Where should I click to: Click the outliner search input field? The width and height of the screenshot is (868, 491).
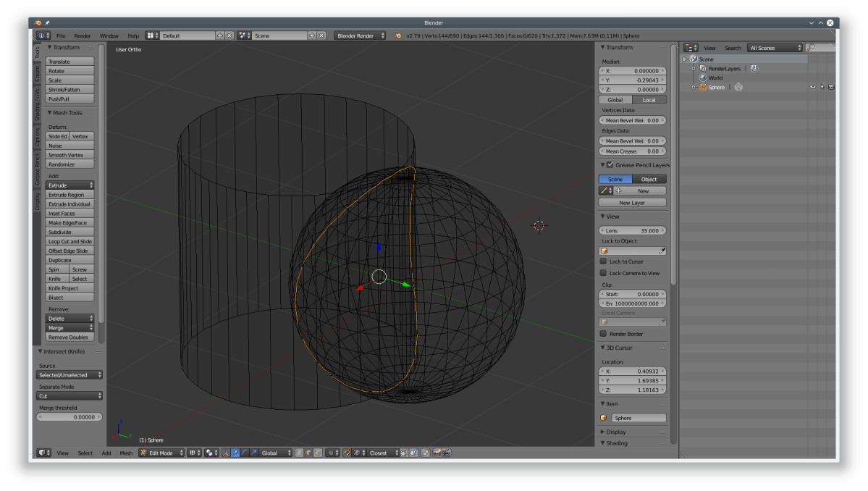(820, 48)
